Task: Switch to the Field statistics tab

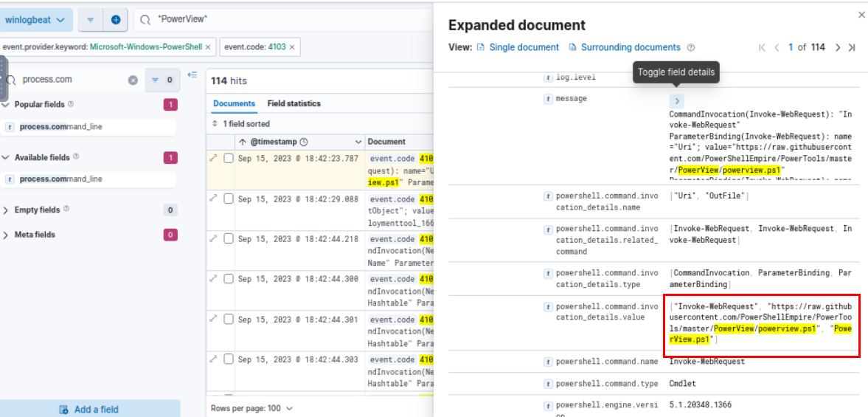Action: pyautogui.click(x=294, y=103)
